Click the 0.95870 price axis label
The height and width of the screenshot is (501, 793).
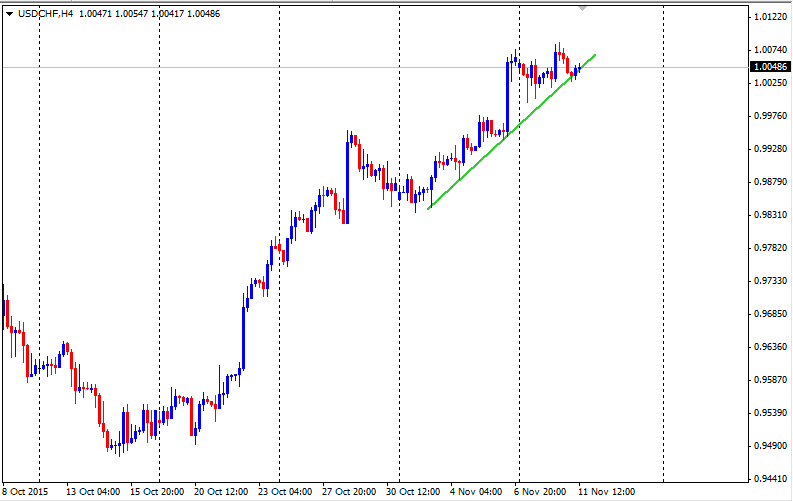[770, 380]
